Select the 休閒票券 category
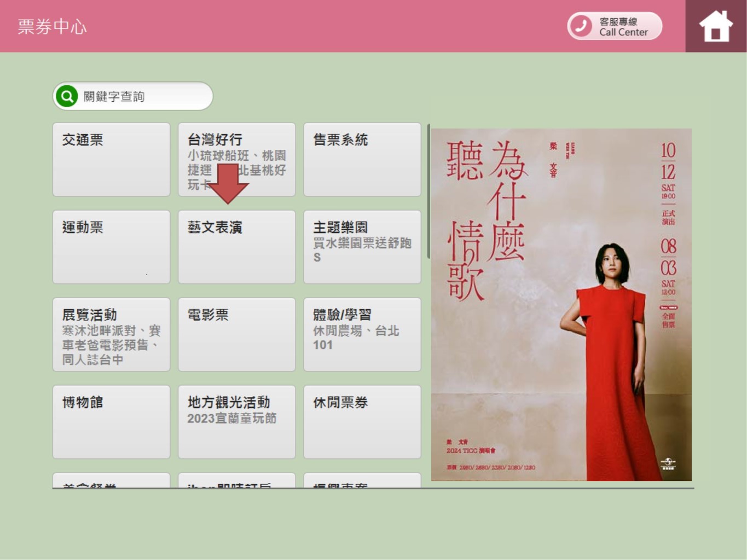Screen dimensions: 747x560 click(x=362, y=422)
